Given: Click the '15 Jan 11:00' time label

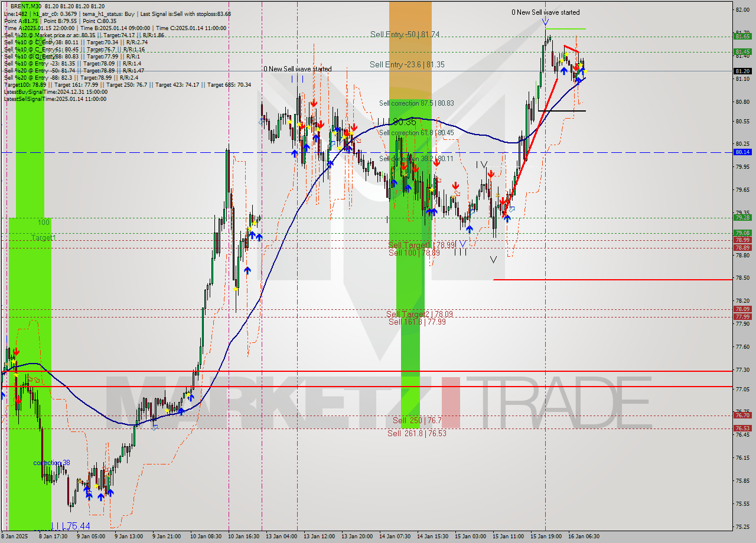Looking at the screenshot, I should pos(508,537).
